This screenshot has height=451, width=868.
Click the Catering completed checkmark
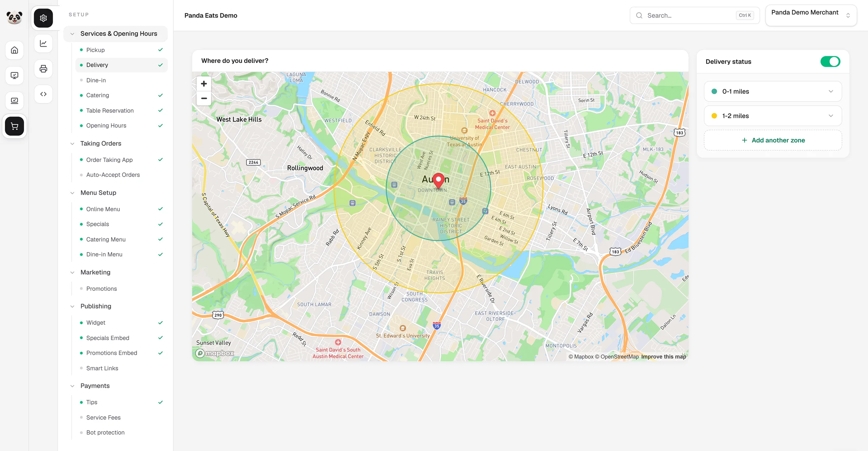pyautogui.click(x=161, y=95)
